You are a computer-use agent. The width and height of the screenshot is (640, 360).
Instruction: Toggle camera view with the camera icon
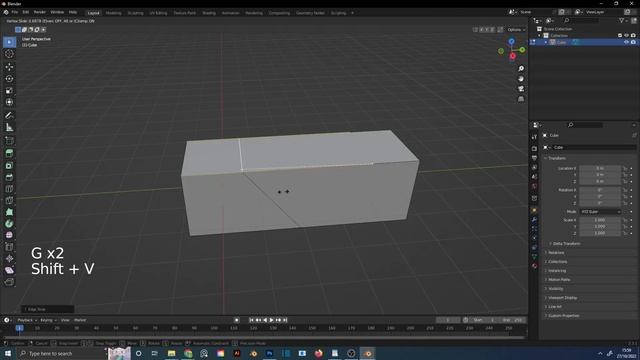pyautogui.click(x=521, y=89)
